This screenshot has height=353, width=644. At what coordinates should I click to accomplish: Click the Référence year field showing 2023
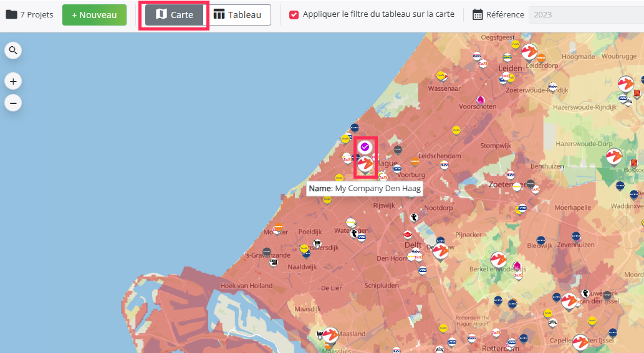click(x=586, y=15)
